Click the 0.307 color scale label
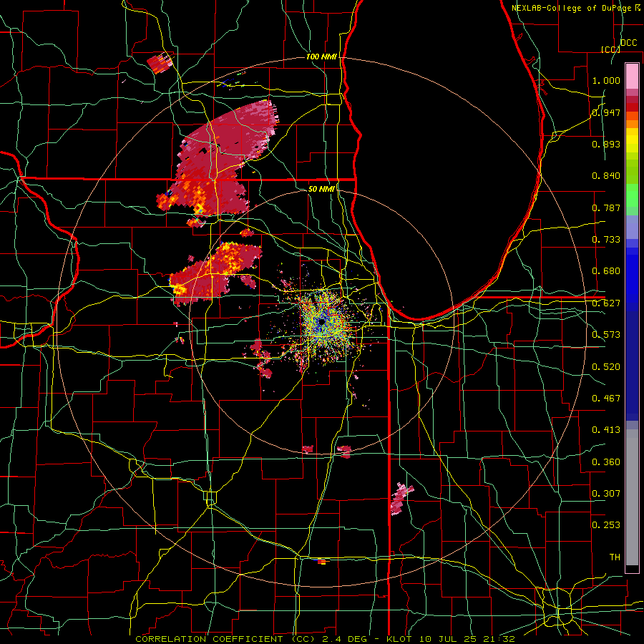 pos(606,494)
